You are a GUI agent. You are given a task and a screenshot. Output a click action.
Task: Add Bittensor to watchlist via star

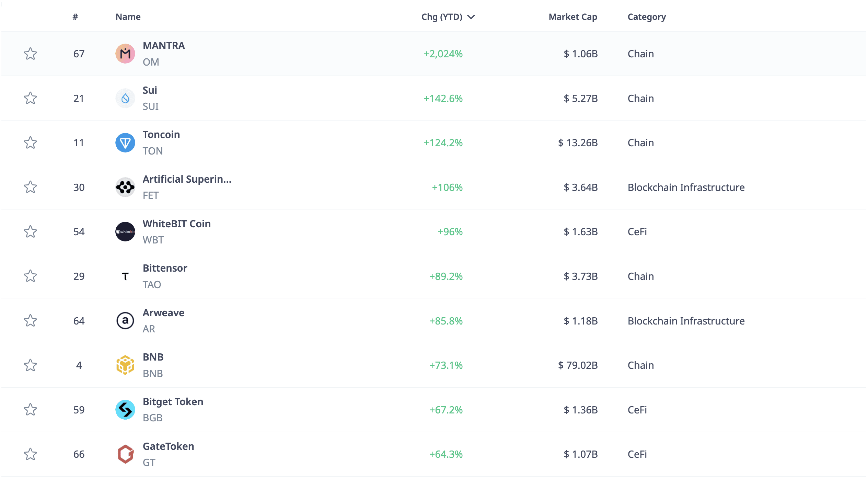tap(30, 276)
